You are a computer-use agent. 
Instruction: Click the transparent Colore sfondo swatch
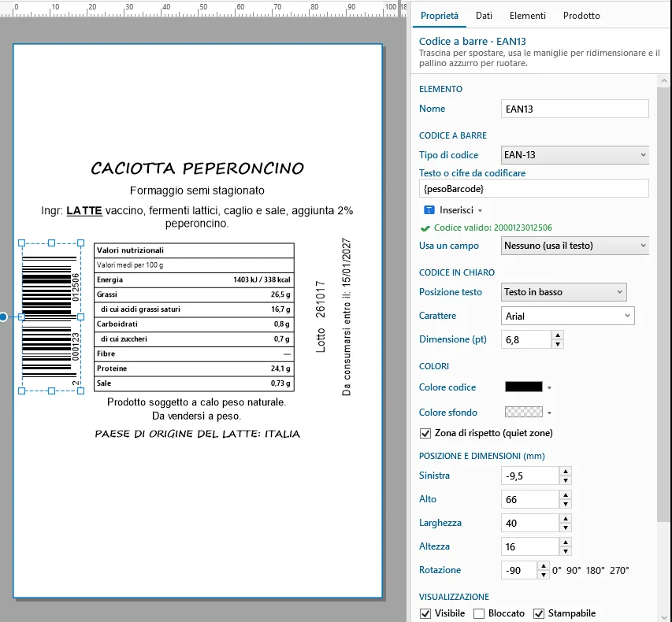524,412
